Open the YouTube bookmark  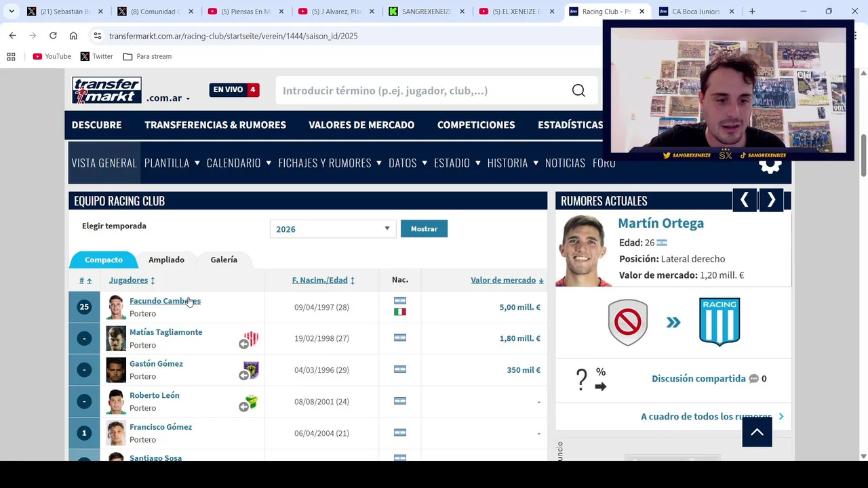click(x=52, y=56)
